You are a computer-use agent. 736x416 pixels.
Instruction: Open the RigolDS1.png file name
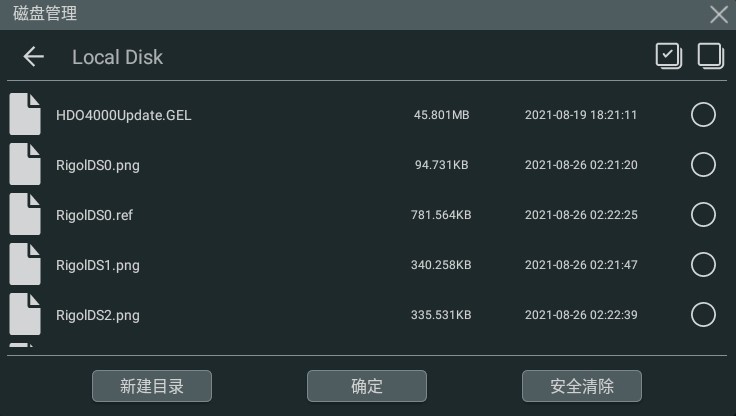click(x=98, y=265)
